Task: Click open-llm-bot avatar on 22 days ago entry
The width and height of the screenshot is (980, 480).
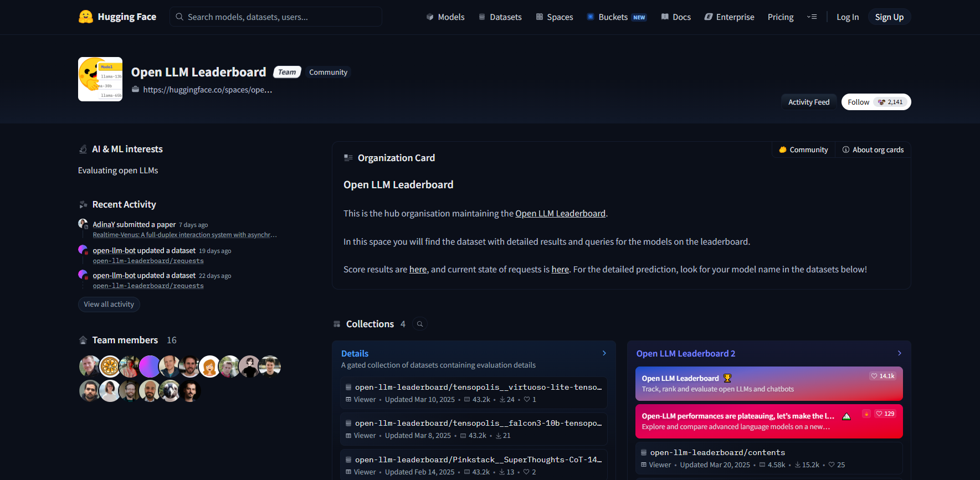Action: [x=83, y=275]
